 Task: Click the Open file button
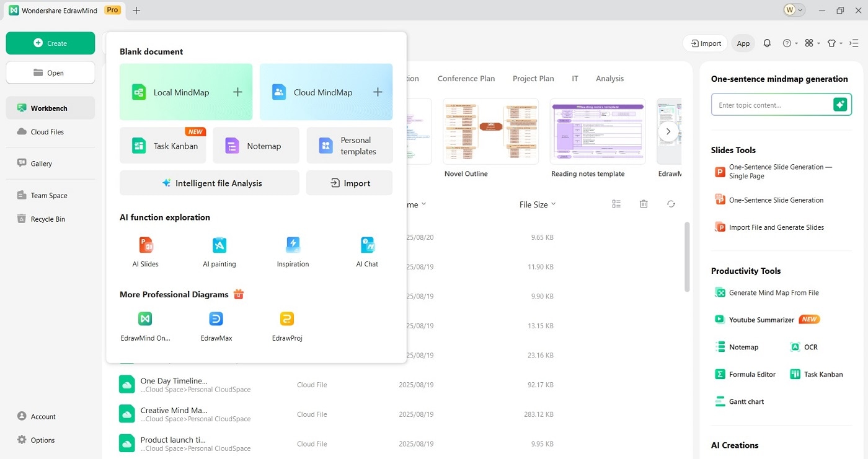tap(50, 72)
